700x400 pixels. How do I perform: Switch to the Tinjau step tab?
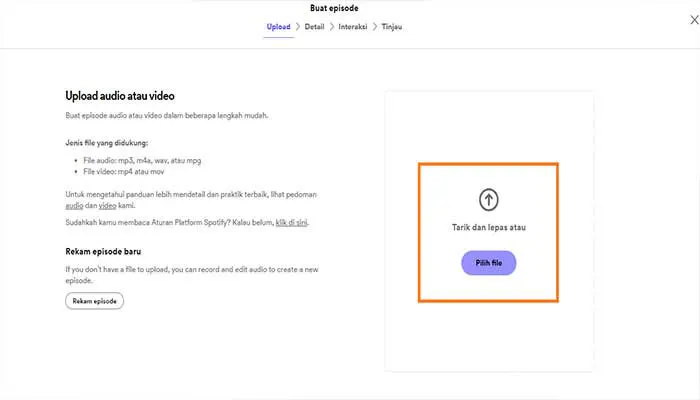[391, 27]
